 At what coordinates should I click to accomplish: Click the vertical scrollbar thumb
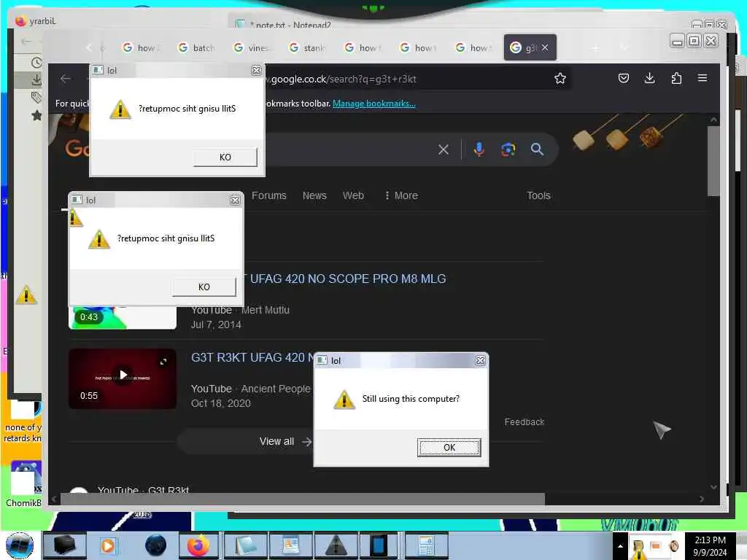coord(713,161)
